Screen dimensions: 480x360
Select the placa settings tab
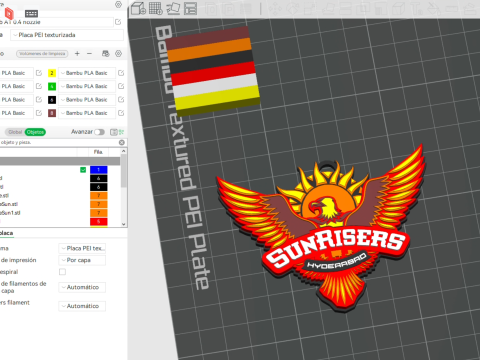[6, 233]
